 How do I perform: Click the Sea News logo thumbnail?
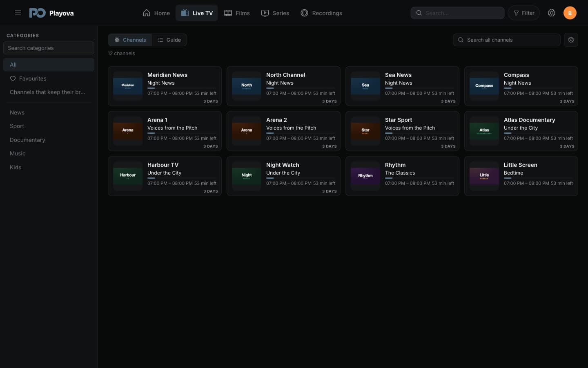point(365,86)
